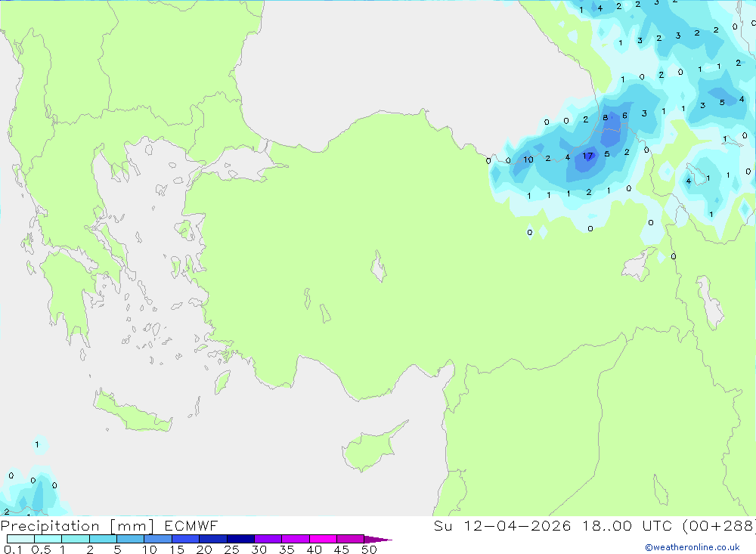Image resolution: width=756 pixels, height=554 pixels.
Task: Click the '0.5' legend scale label
Action: (41, 549)
